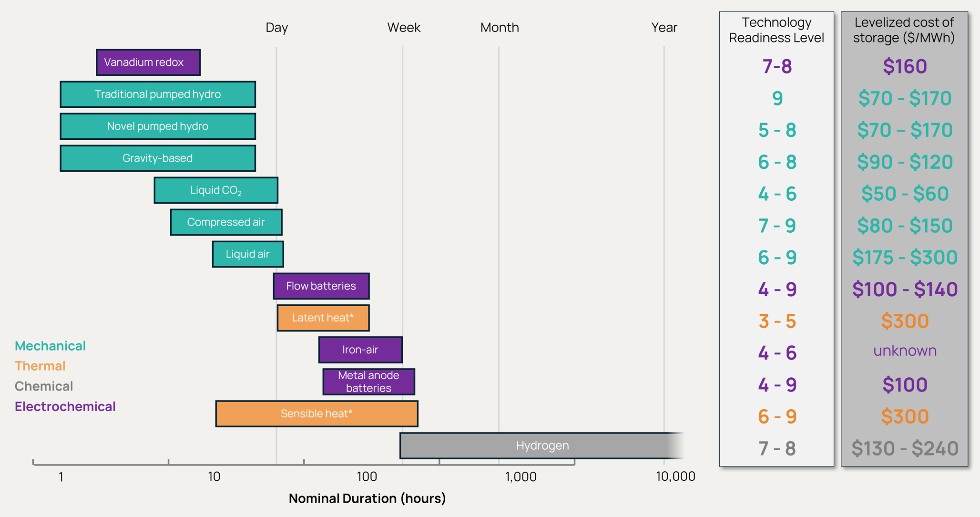Click the Liquid CO2 bar

pyautogui.click(x=216, y=190)
